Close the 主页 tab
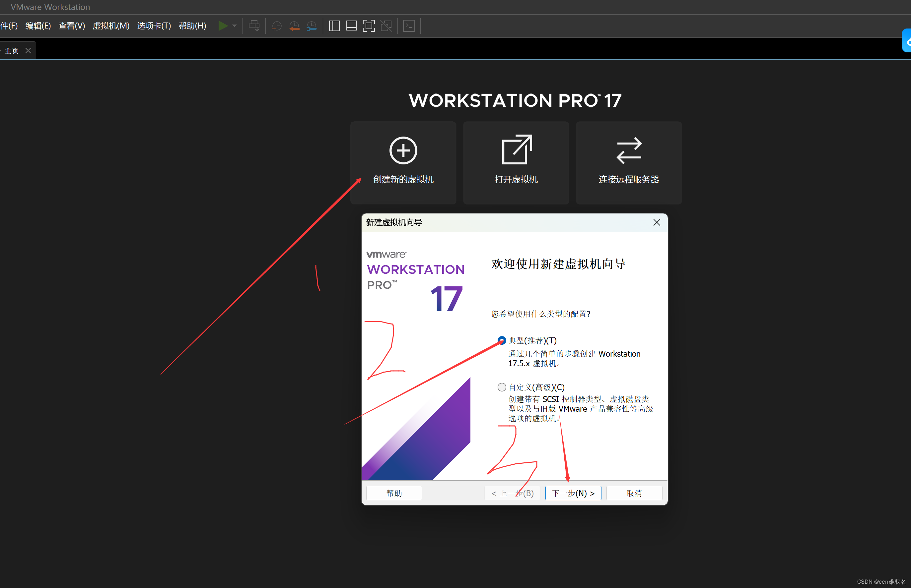Image resolution: width=911 pixels, height=588 pixels. 28,51
